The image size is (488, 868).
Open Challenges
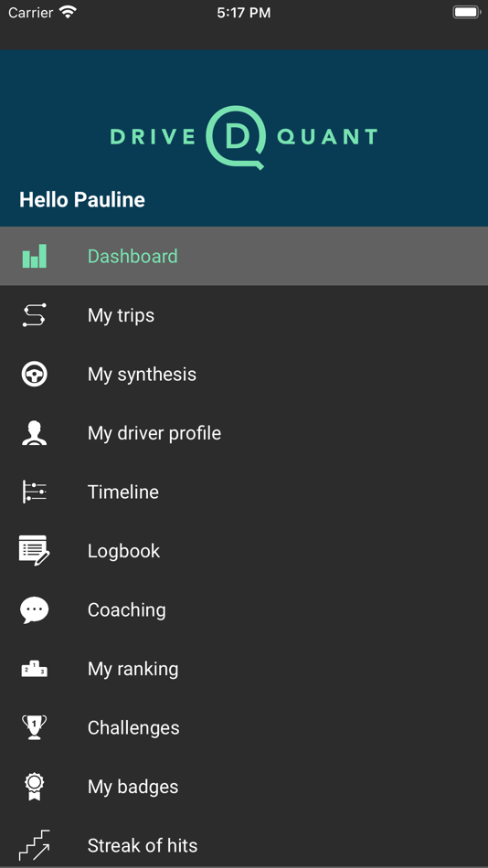coord(244,727)
